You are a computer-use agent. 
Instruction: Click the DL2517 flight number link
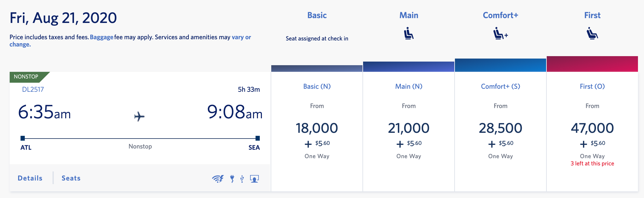tap(33, 89)
